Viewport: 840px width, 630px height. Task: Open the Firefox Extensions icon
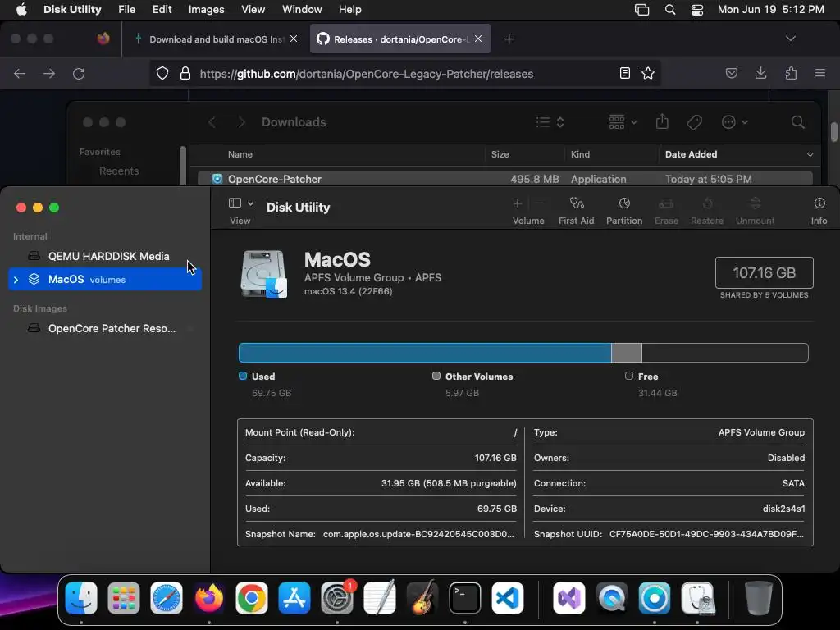(791, 73)
